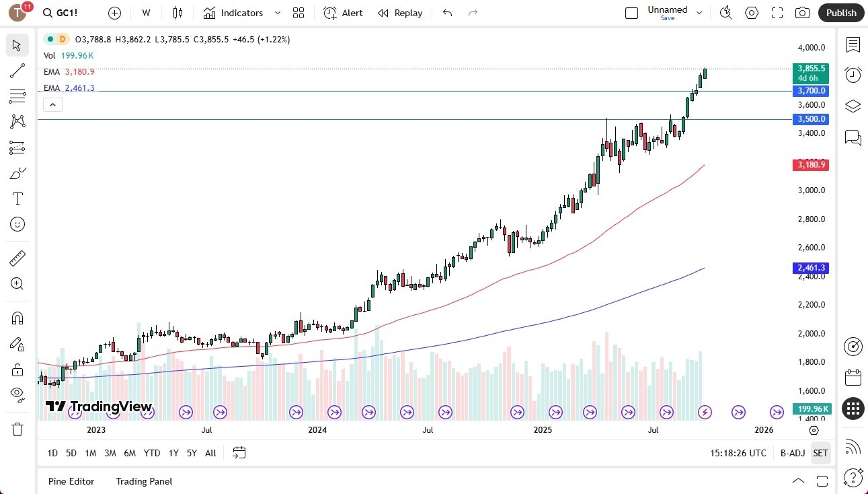Take a chart snapshot with the camera icon
This screenshot has width=868, height=494.
coord(803,13)
